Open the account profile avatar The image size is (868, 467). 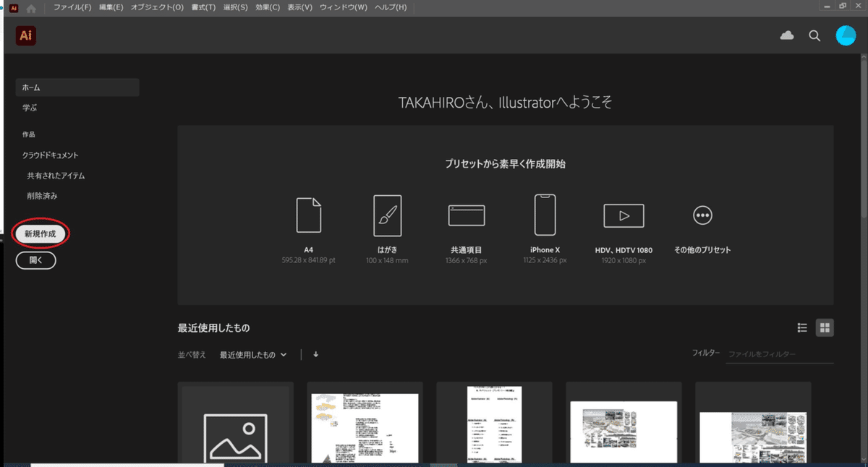(x=845, y=35)
